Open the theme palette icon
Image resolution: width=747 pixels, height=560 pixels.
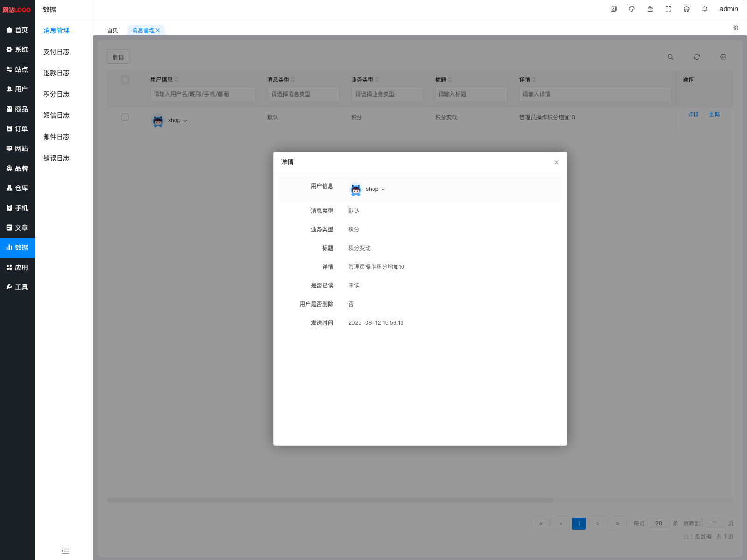click(x=632, y=9)
